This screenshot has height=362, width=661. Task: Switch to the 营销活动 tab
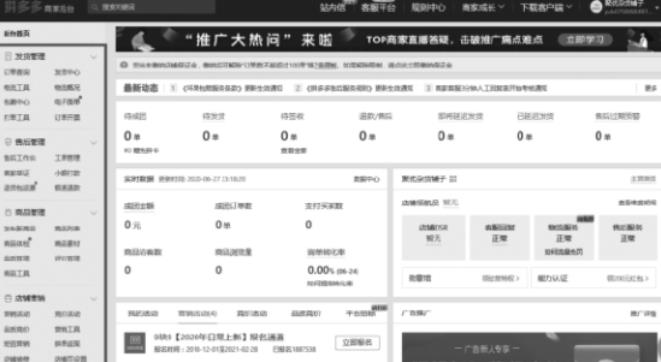197,314
